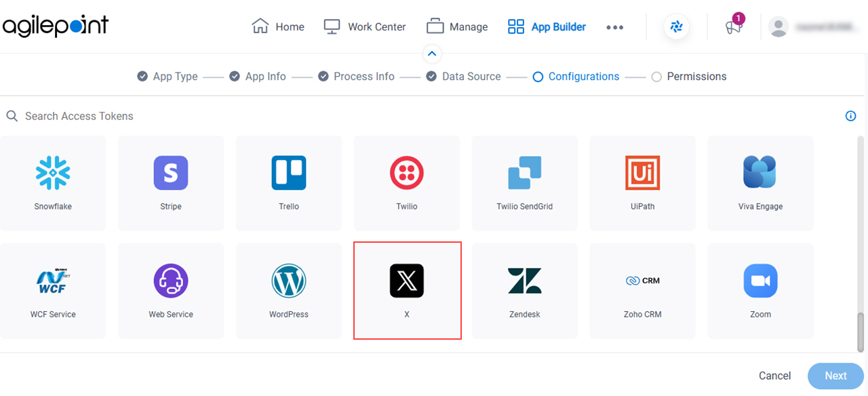Jump to the Permissions step
The height and width of the screenshot is (396, 868).
pos(689,77)
